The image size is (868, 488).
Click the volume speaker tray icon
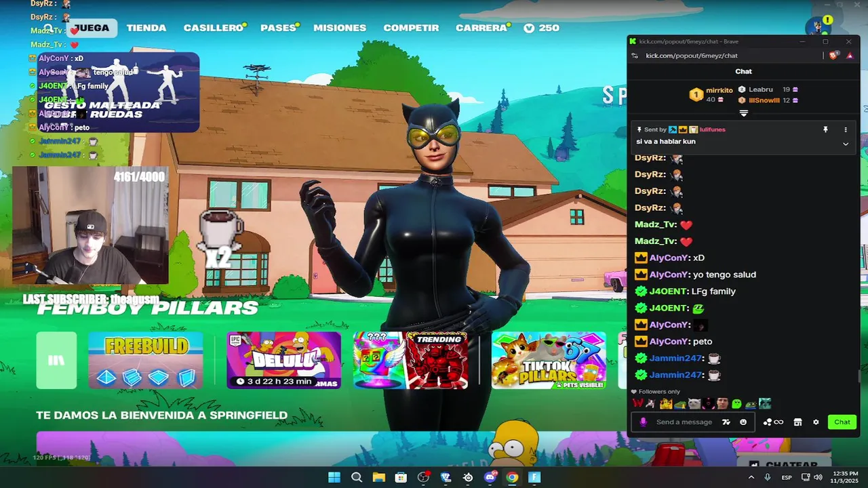pyautogui.click(x=818, y=477)
